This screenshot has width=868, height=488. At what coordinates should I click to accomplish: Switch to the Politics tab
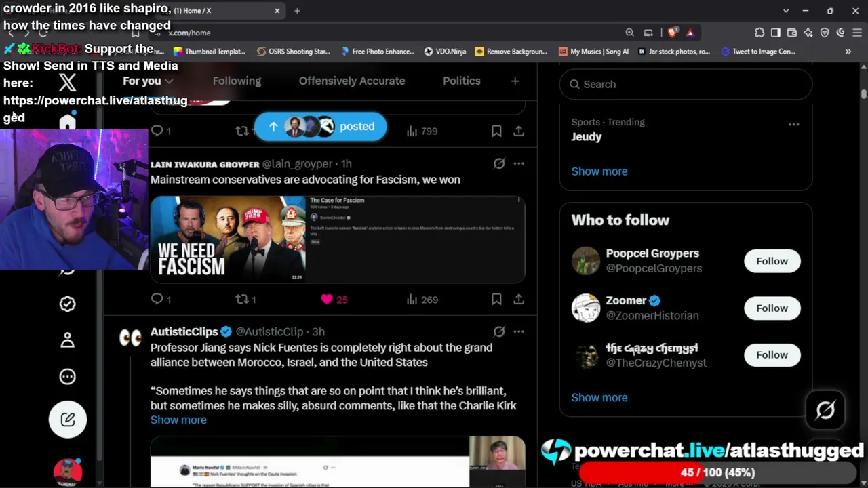[x=462, y=81]
